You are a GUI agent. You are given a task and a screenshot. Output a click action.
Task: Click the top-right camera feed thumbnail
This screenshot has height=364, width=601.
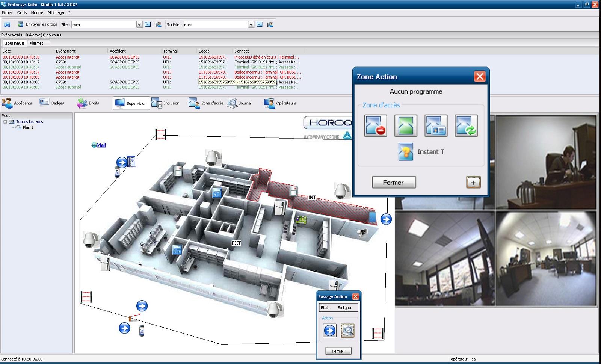click(546, 162)
